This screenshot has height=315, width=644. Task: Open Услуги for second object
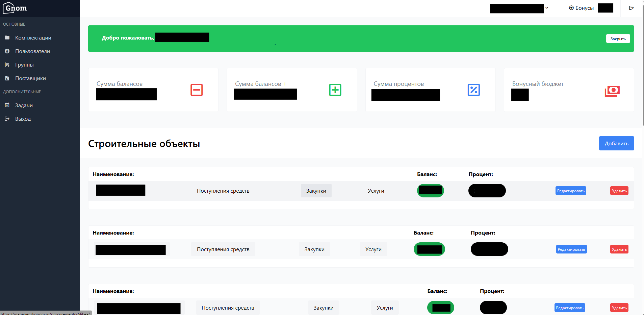pyautogui.click(x=373, y=249)
